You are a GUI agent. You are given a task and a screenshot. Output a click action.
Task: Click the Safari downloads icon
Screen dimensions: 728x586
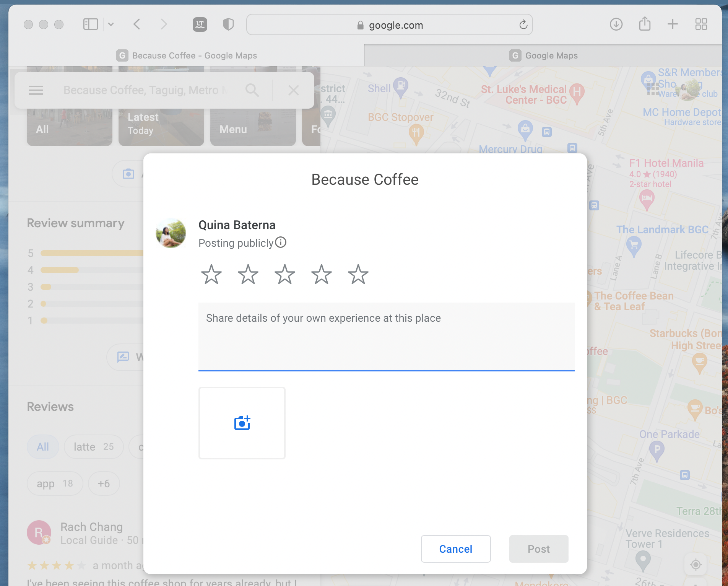(616, 24)
